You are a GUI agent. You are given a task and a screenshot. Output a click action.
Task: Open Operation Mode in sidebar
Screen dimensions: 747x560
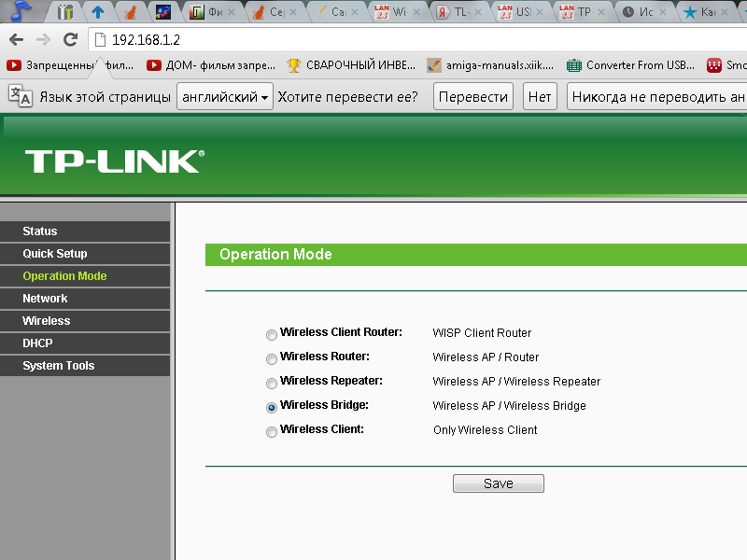[85, 275]
